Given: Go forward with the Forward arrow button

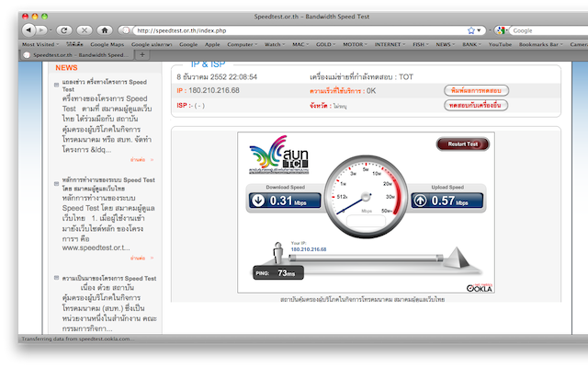Looking at the screenshot, I should 41,30.
